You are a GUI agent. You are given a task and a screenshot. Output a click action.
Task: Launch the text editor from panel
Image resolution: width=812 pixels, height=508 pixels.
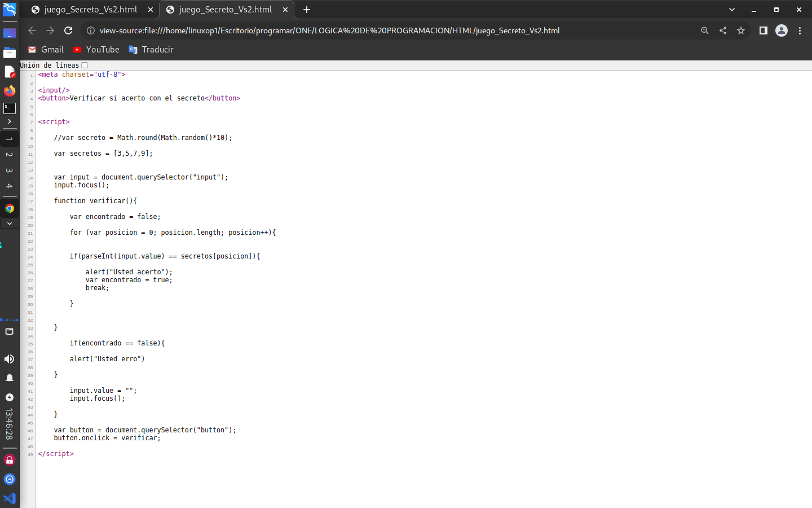point(10,72)
